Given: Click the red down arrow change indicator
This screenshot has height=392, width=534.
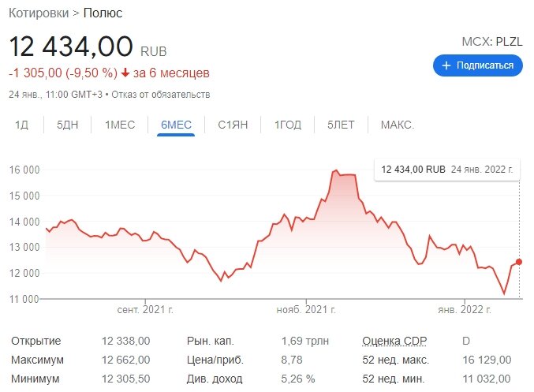Looking at the screenshot, I should pyautogui.click(x=125, y=73).
